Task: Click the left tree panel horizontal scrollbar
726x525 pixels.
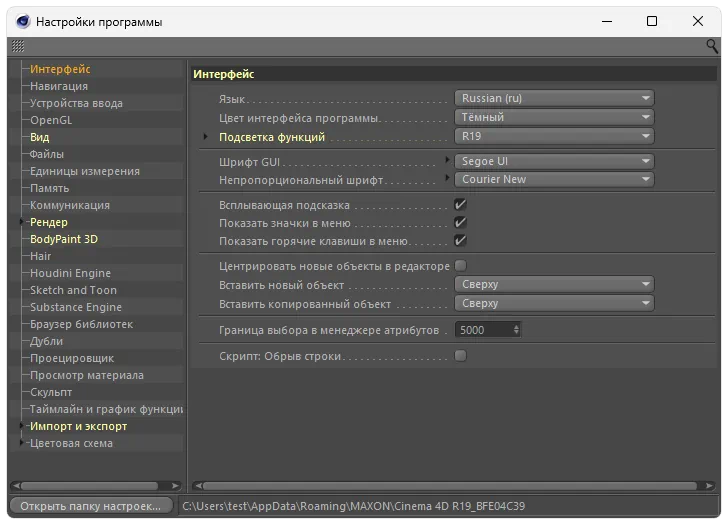Action: 89,486
